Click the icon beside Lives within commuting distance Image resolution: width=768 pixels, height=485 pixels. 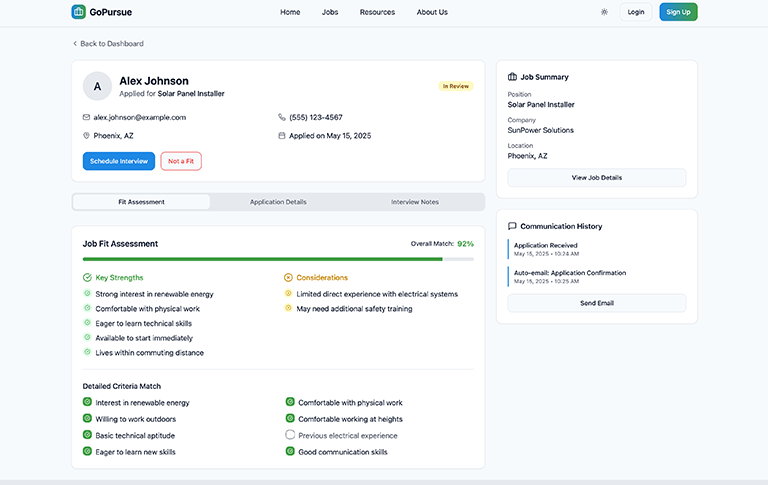click(x=87, y=352)
